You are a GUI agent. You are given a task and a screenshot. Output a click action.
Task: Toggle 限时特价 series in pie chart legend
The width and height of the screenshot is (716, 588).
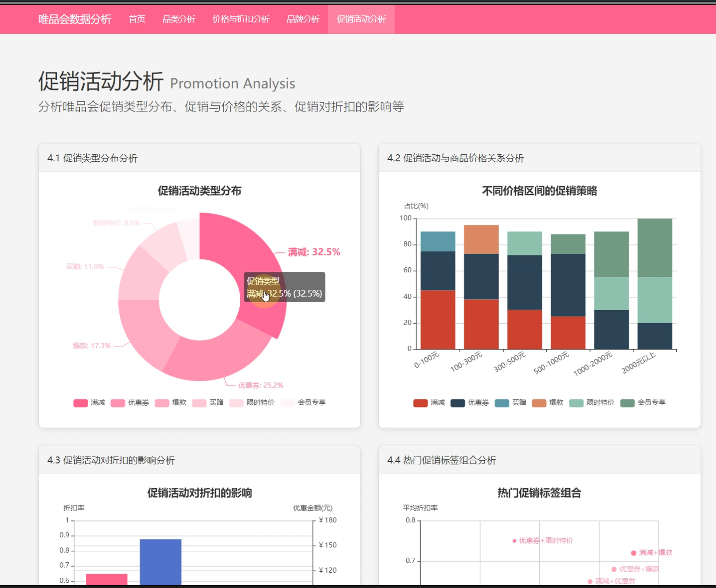coord(236,402)
